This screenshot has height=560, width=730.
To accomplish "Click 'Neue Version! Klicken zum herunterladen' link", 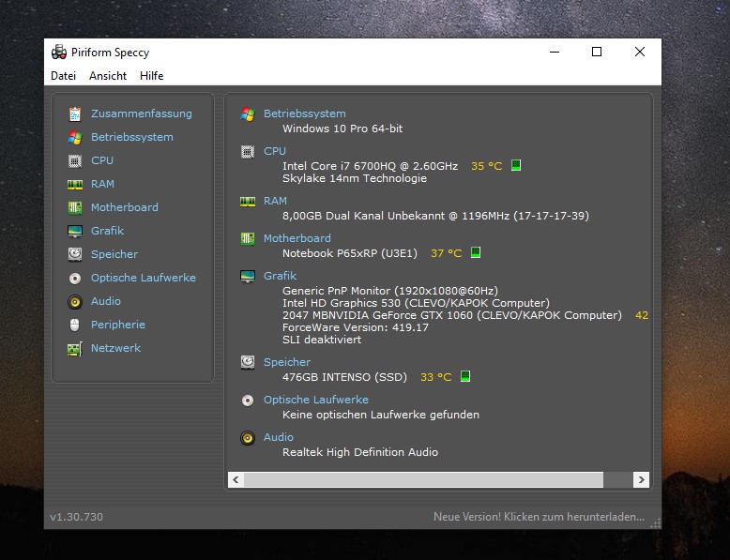I will (x=540, y=517).
